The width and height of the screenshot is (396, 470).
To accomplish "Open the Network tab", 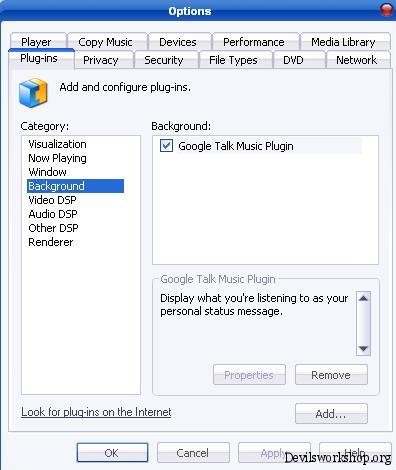I will [x=356, y=60].
